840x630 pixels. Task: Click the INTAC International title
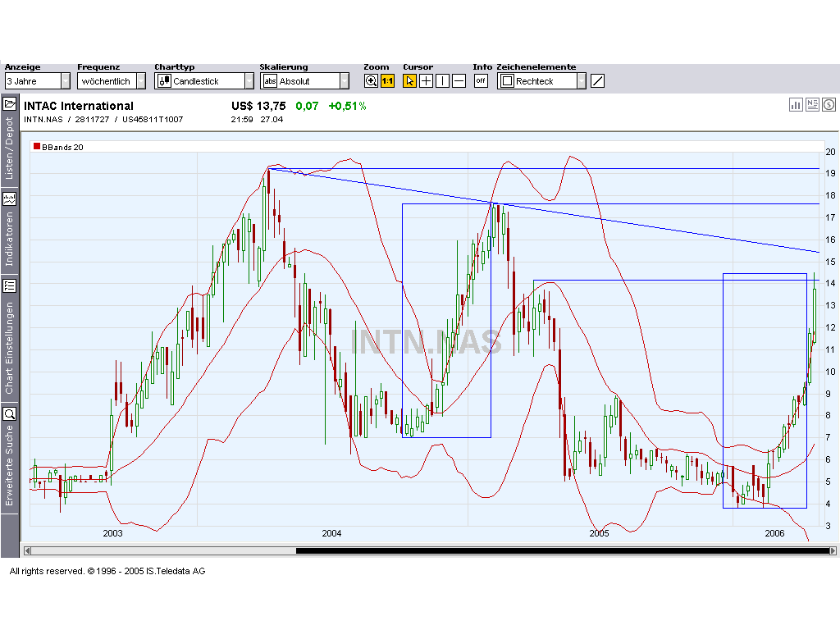79,106
